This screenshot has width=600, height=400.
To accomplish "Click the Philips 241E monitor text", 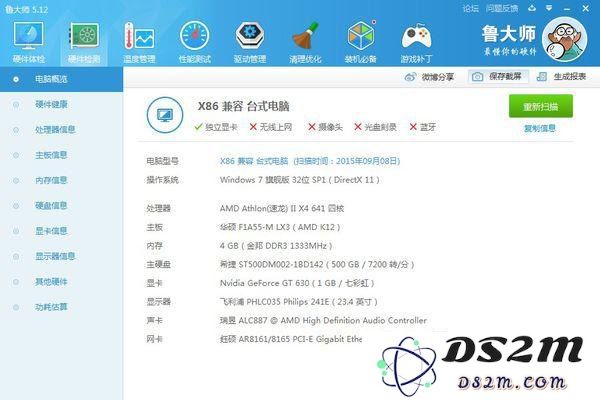I will [299, 302].
